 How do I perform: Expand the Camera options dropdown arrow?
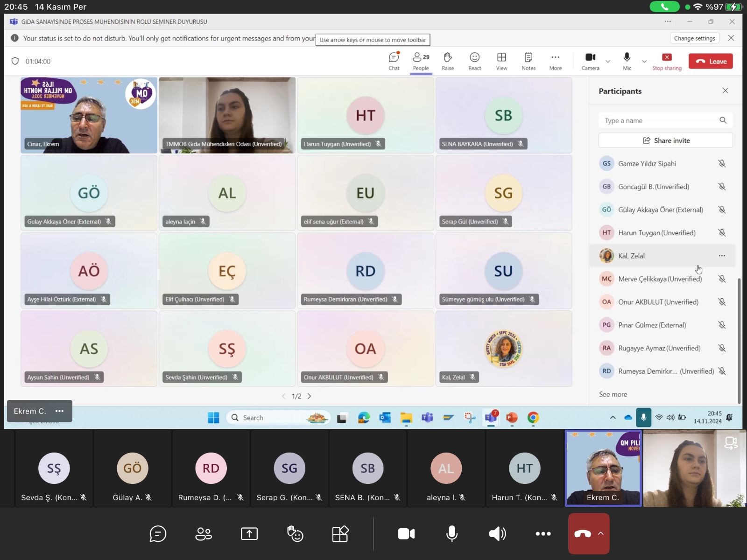tap(608, 61)
